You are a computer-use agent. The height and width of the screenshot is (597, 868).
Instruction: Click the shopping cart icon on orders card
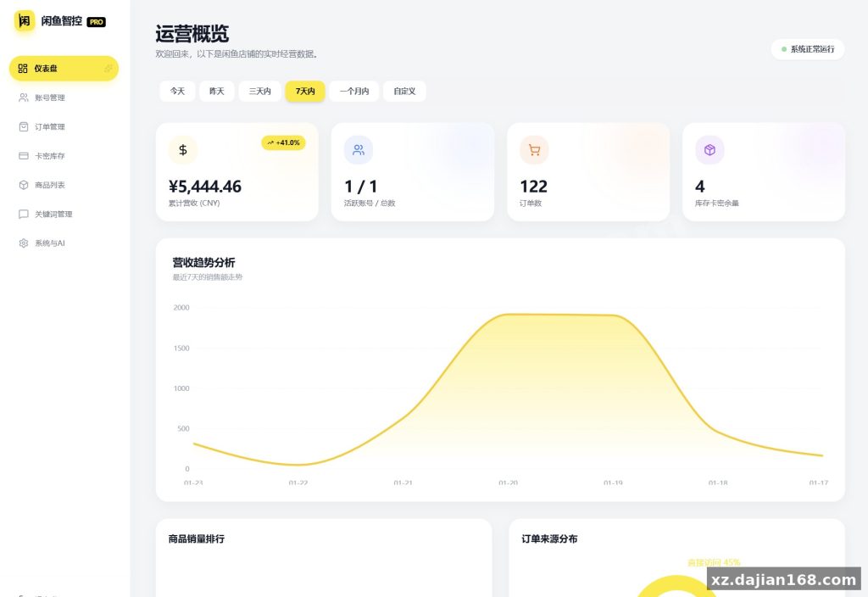pos(534,150)
